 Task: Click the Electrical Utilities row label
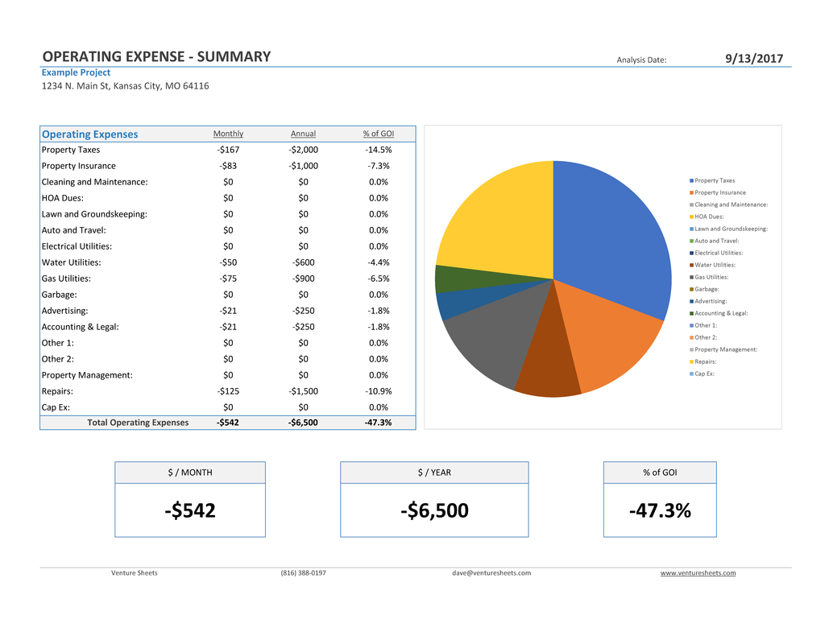(x=77, y=246)
